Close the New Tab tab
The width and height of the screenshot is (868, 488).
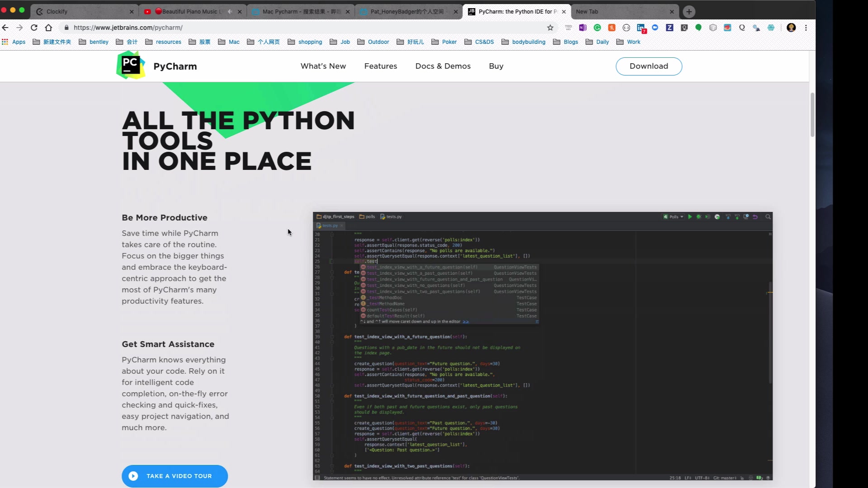[x=671, y=12]
